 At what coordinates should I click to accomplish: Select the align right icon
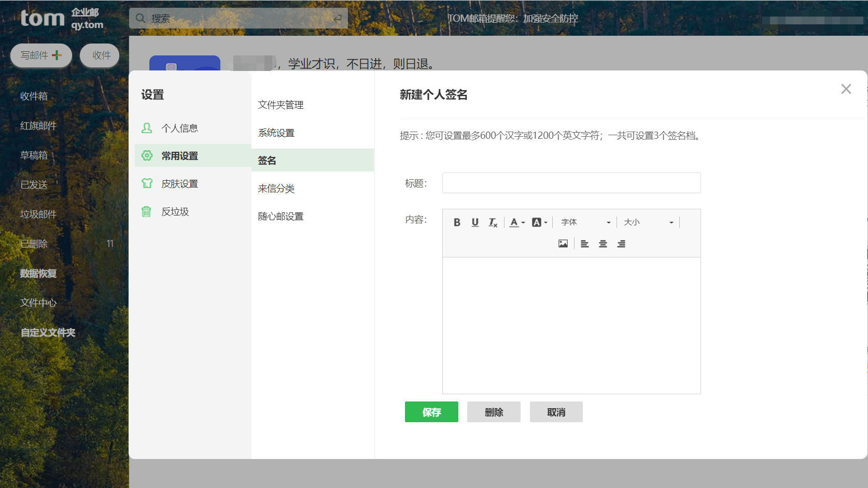(621, 243)
